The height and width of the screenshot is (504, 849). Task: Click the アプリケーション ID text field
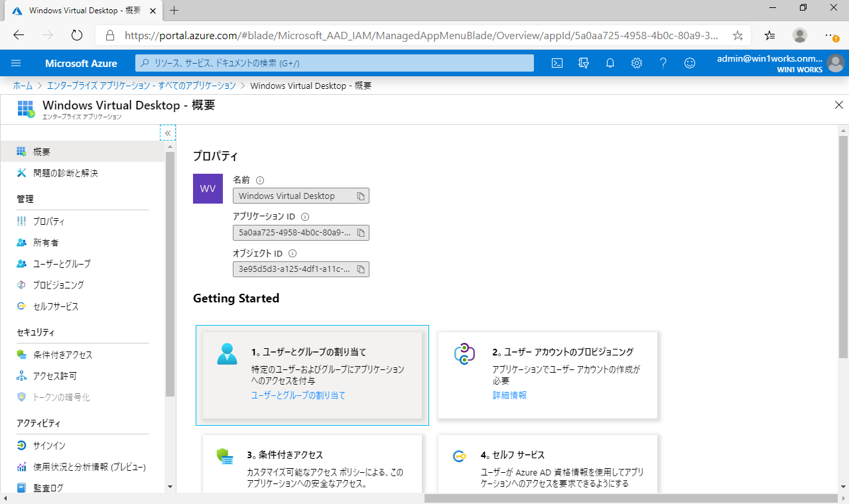click(x=300, y=233)
